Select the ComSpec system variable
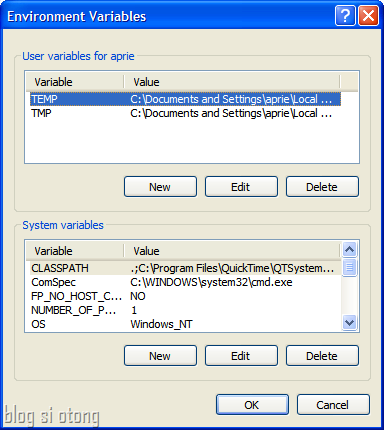 (185, 282)
